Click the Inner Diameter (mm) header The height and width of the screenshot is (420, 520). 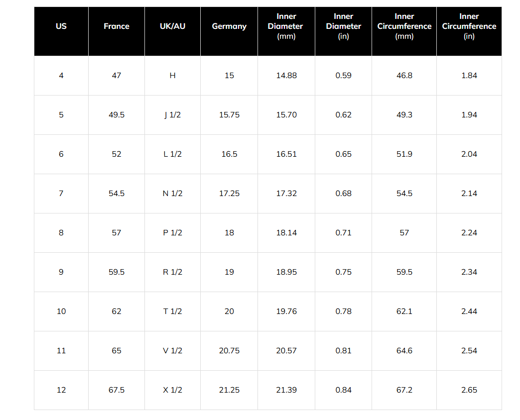(286, 26)
